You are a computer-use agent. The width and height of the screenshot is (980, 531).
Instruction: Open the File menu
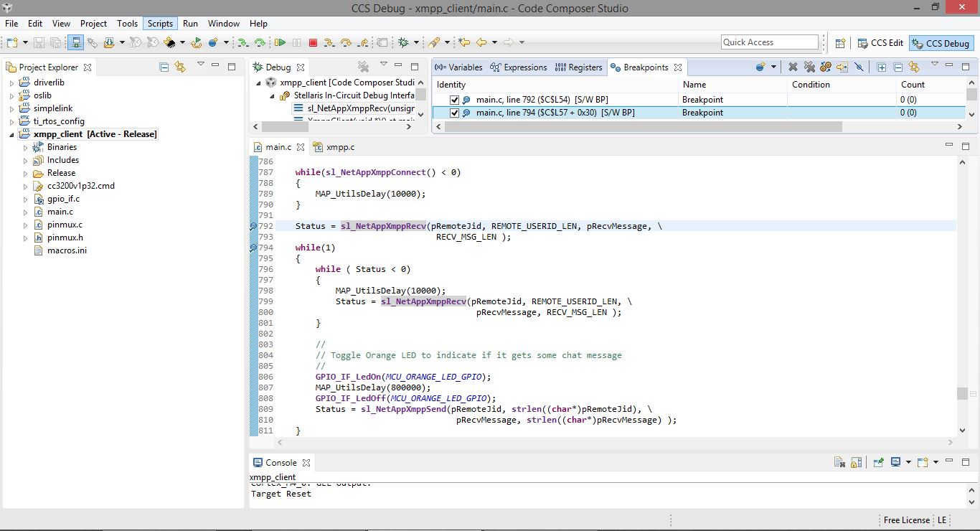point(11,24)
